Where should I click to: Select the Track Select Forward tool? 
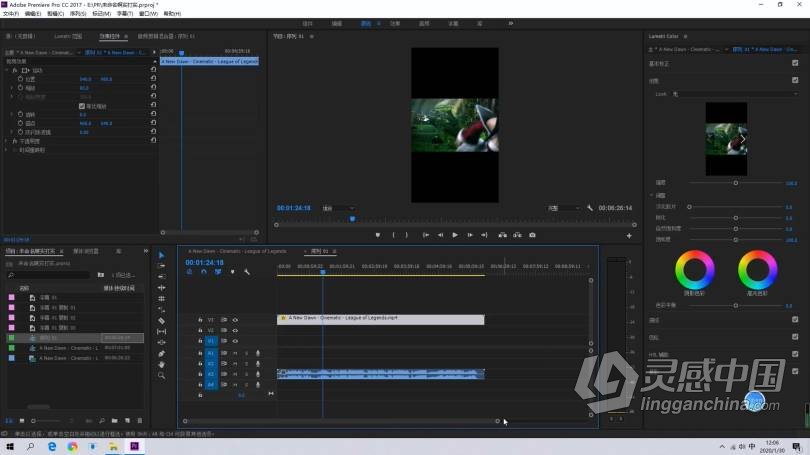click(x=161, y=265)
